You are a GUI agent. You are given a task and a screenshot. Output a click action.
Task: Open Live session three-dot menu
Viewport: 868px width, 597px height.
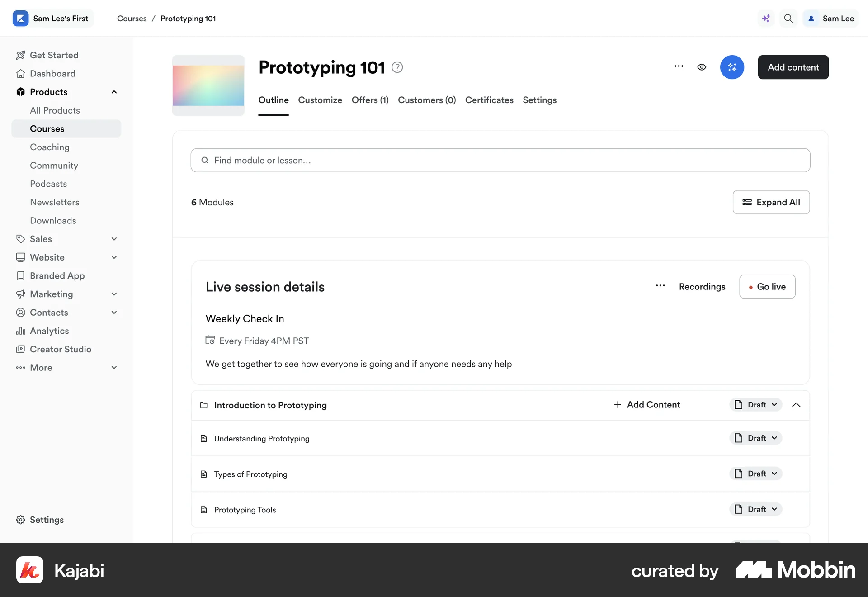[x=660, y=286]
